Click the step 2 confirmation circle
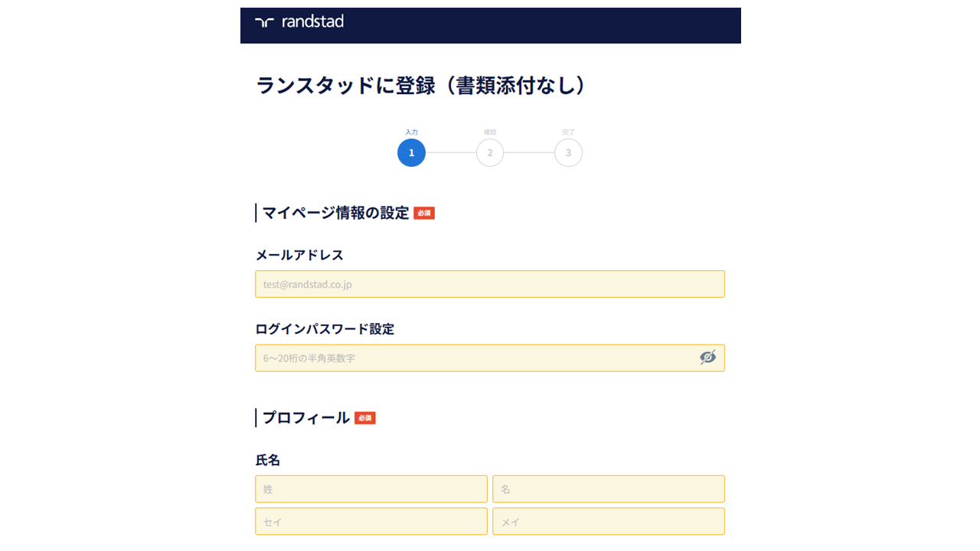The image size is (980, 551). pyautogui.click(x=490, y=152)
